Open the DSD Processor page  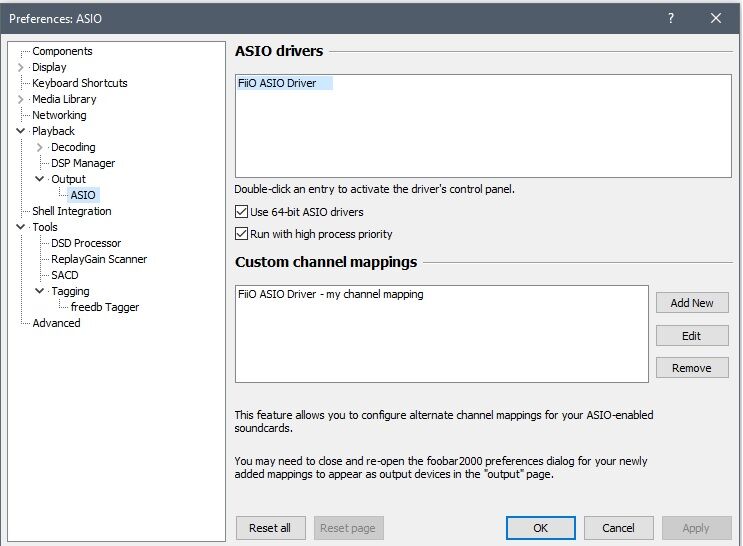point(86,243)
